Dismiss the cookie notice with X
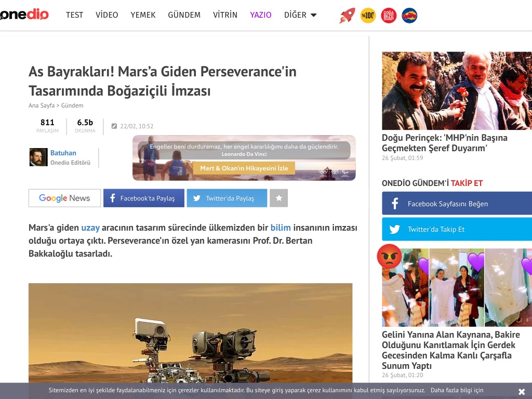Viewport: 532px width, 399px height. (x=522, y=392)
